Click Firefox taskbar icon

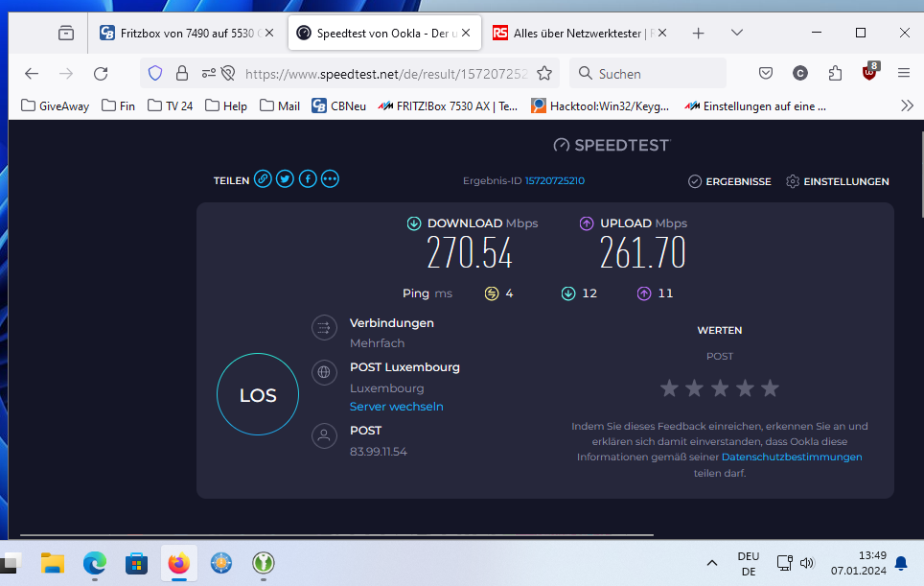click(179, 564)
